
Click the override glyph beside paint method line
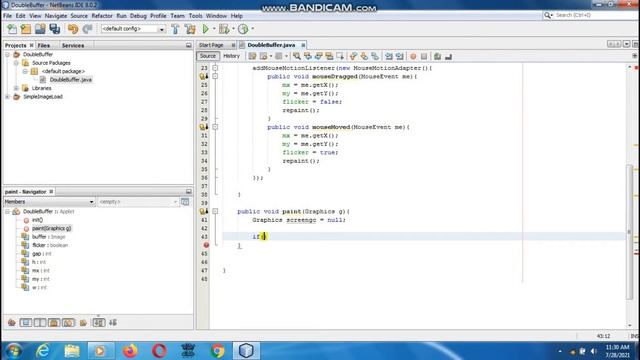(203, 211)
